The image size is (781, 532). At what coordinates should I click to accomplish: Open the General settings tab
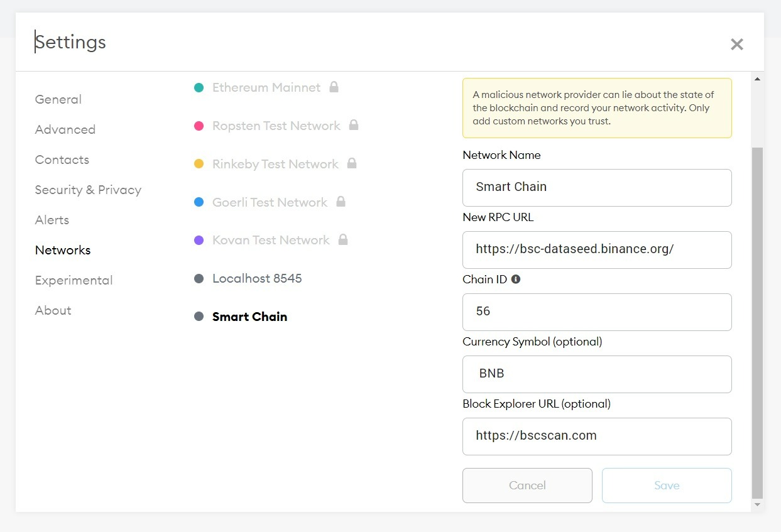(58, 99)
